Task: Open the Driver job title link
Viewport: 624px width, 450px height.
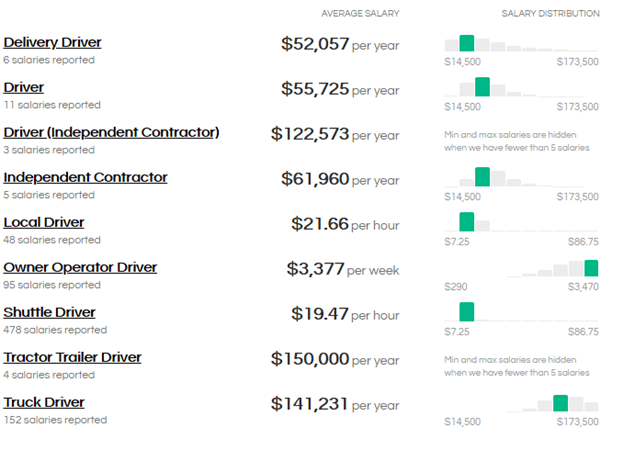Action: pyautogui.click(x=23, y=88)
